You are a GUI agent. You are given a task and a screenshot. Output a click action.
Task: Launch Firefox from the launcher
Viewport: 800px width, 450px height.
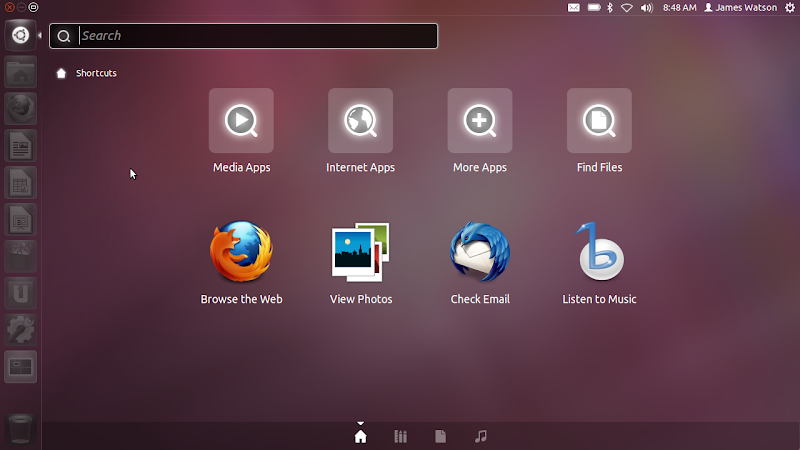20,109
